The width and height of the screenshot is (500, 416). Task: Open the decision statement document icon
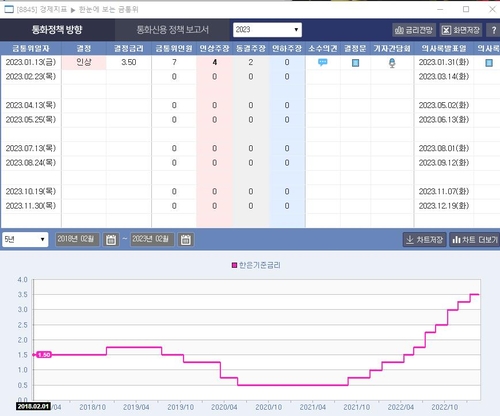pos(356,63)
